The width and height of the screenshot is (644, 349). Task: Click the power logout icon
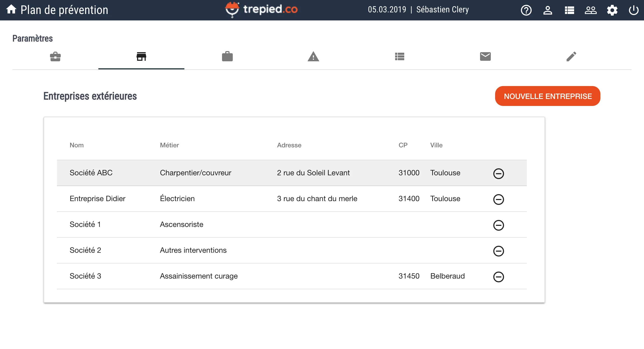pos(634,10)
